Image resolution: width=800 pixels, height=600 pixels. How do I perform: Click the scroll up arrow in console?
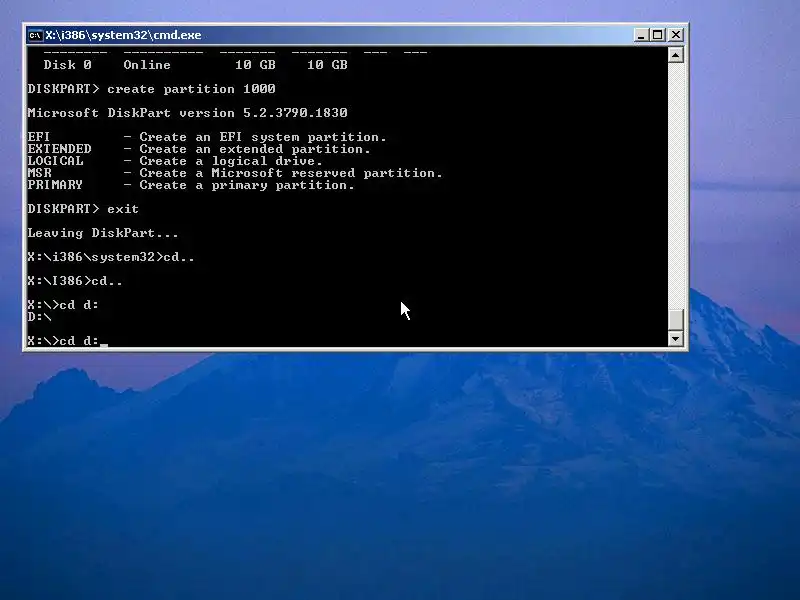click(x=676, y=55)
